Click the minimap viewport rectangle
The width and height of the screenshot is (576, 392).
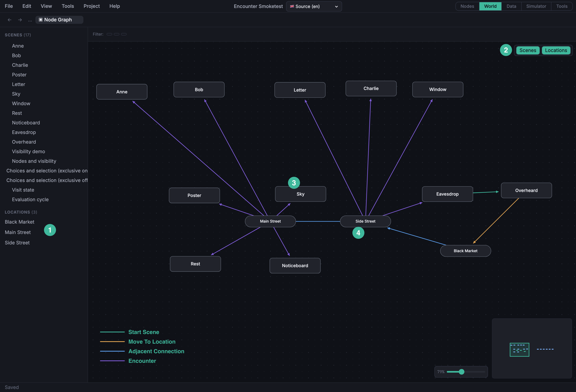tap(519, 350)
